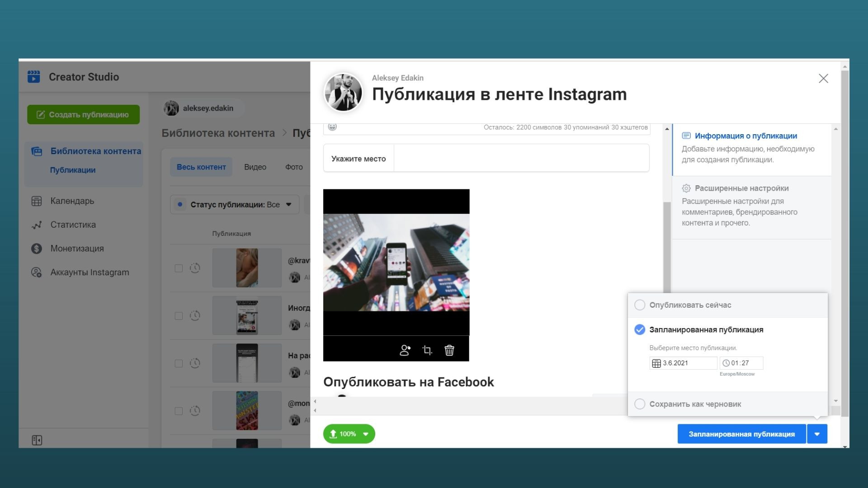Click the blue Запланированная публикация button

click(741, 434)
